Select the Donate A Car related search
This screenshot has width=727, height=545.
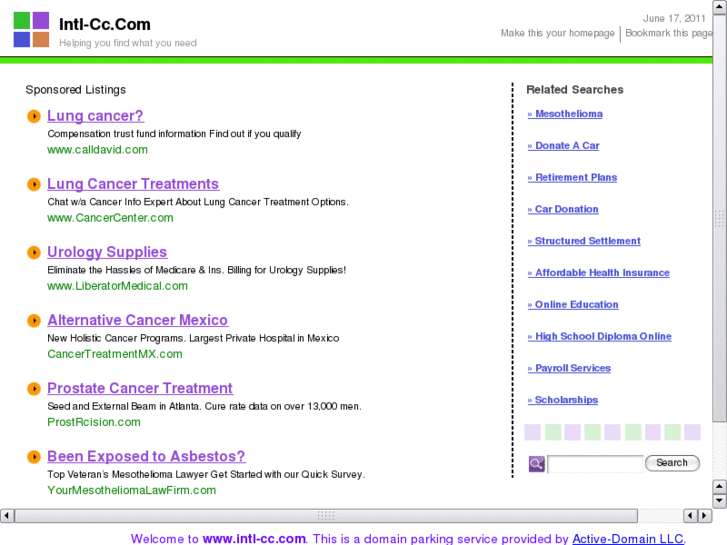coord(563,146)
